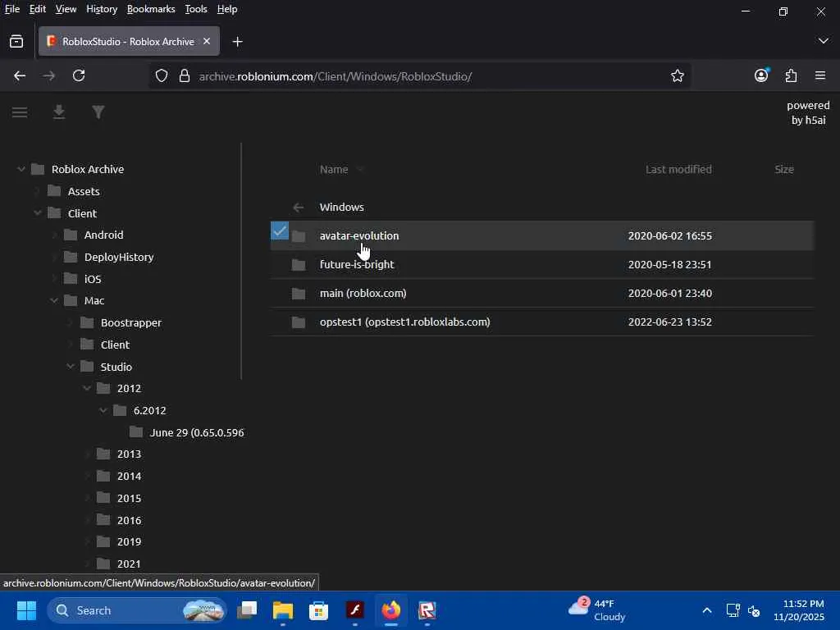This screenshot has height=630, width=840.
Task: Select 2016 in the tree
Action: point(129,520)
